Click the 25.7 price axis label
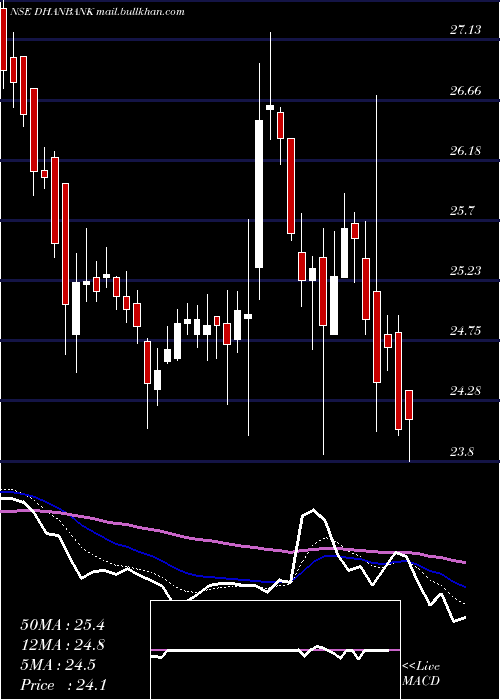 (x=462, y=210)
